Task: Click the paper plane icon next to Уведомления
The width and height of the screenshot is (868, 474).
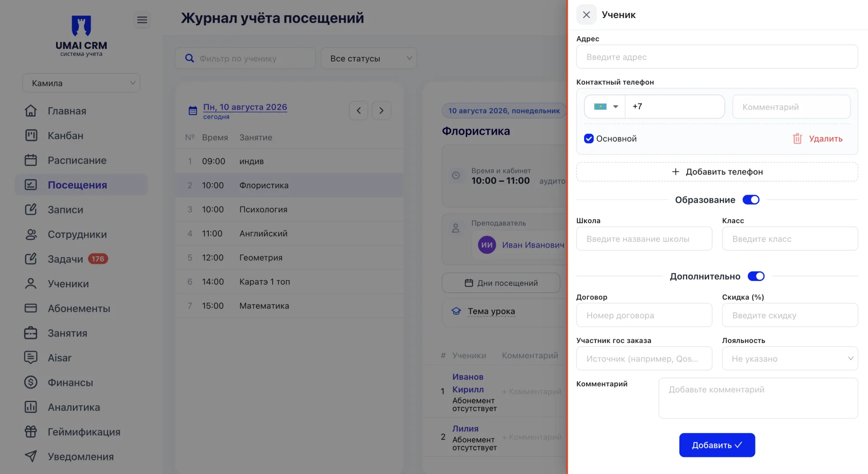Action: click(31, 456)
